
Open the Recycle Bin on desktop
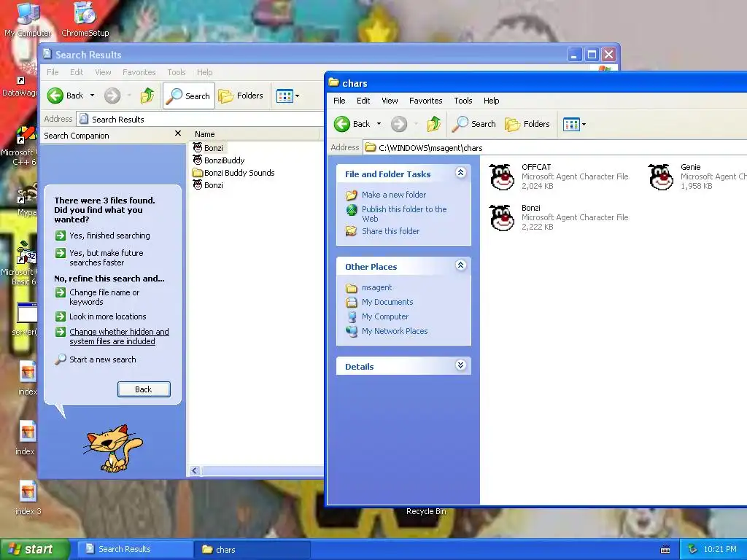pos(426,511)
